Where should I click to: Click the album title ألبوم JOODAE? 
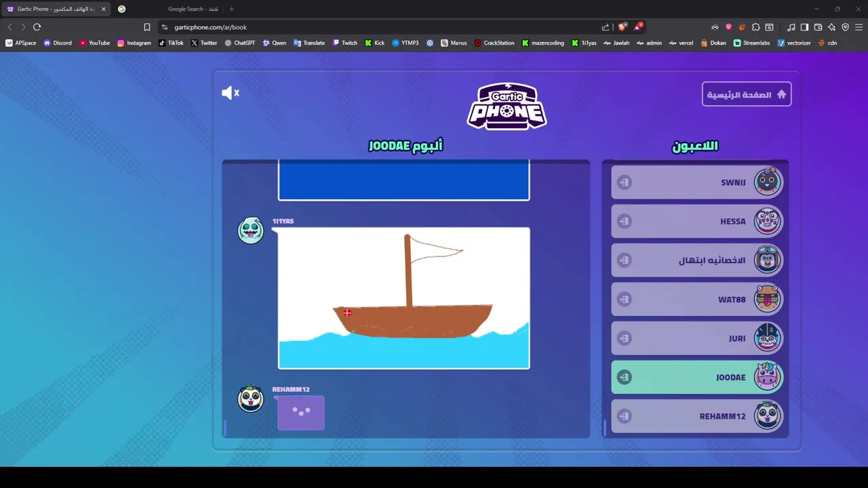[406, 145]
